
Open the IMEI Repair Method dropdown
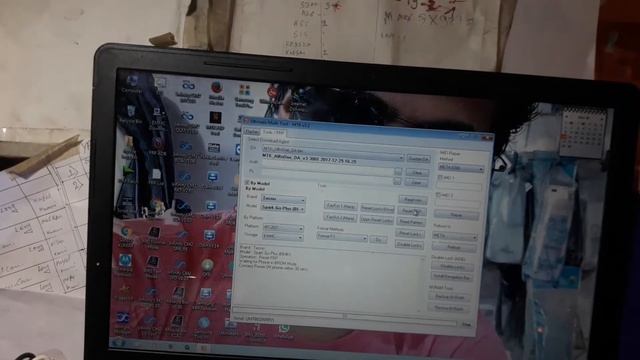[461, 168]
